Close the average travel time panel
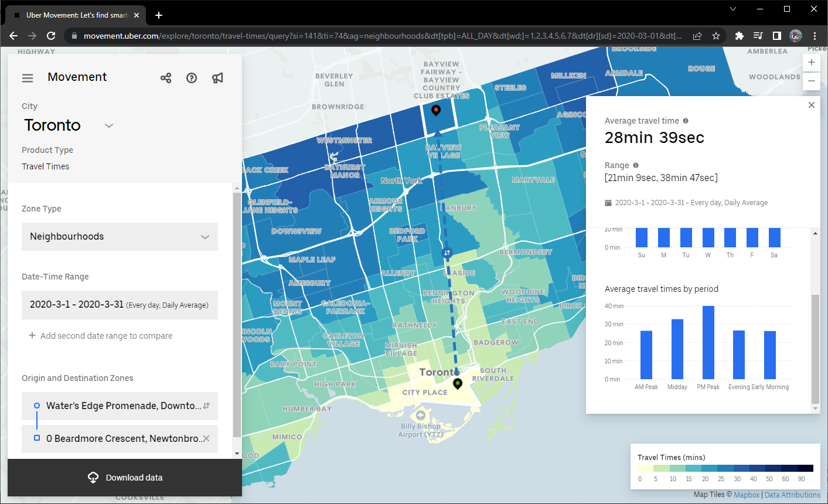Image resolution: width=828 pixels, height=504 pixels. pos(811,105)
